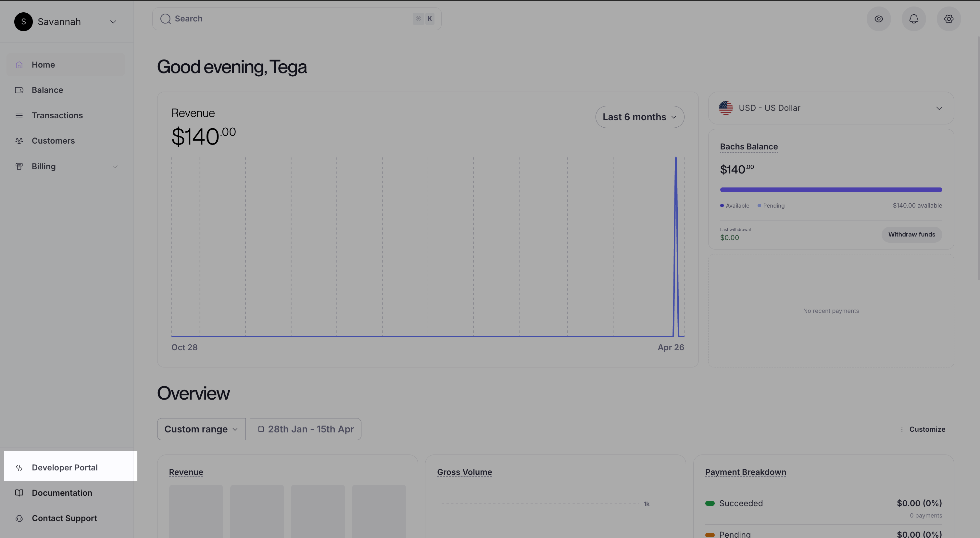This screenshot has width=980, height=538.
Task: Open the Home sidebar item
Action: pos(66,65)
